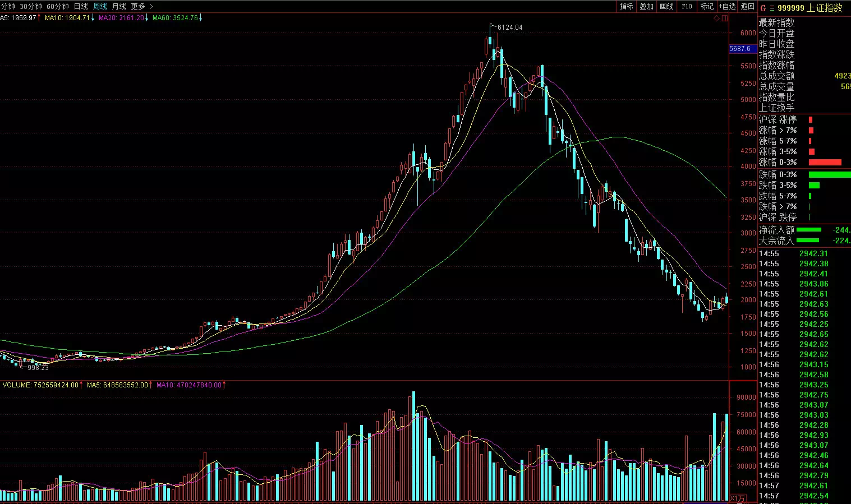This screenshot has width=851, height=504.
Task: Click the X1万 volume unit box
Action: 738,498
